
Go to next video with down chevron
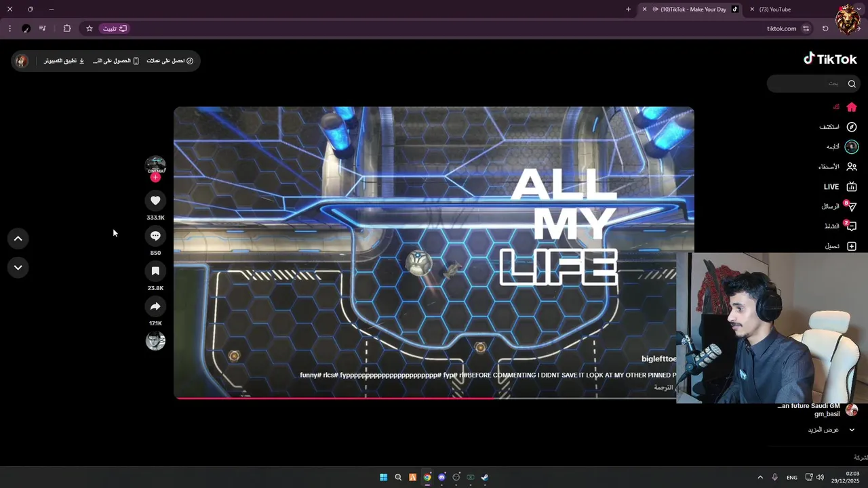pyautogui.click(x=18, y=268)
